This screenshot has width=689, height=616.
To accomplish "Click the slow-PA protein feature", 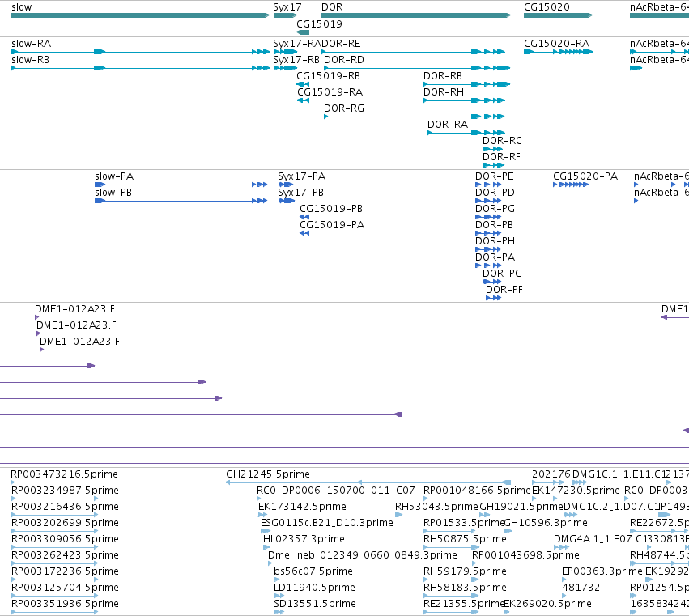I will (x=181, y=185).
